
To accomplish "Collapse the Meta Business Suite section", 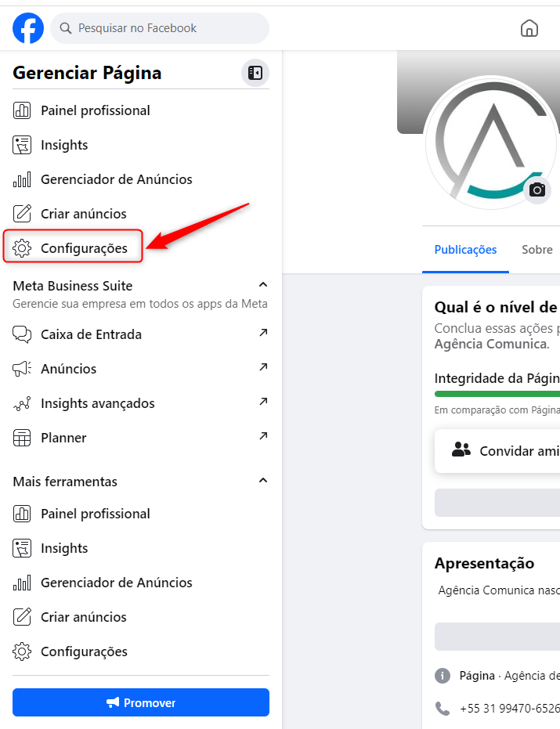I will tap(263, 284).
